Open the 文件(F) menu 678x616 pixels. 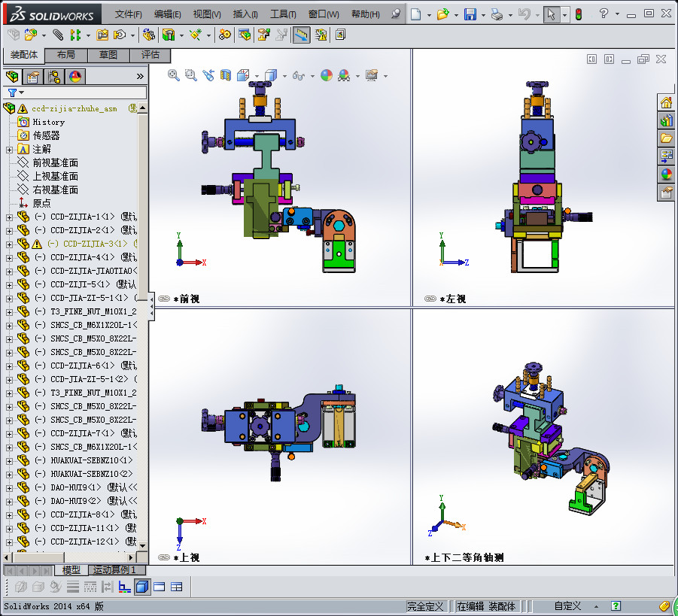pos(129,14)
